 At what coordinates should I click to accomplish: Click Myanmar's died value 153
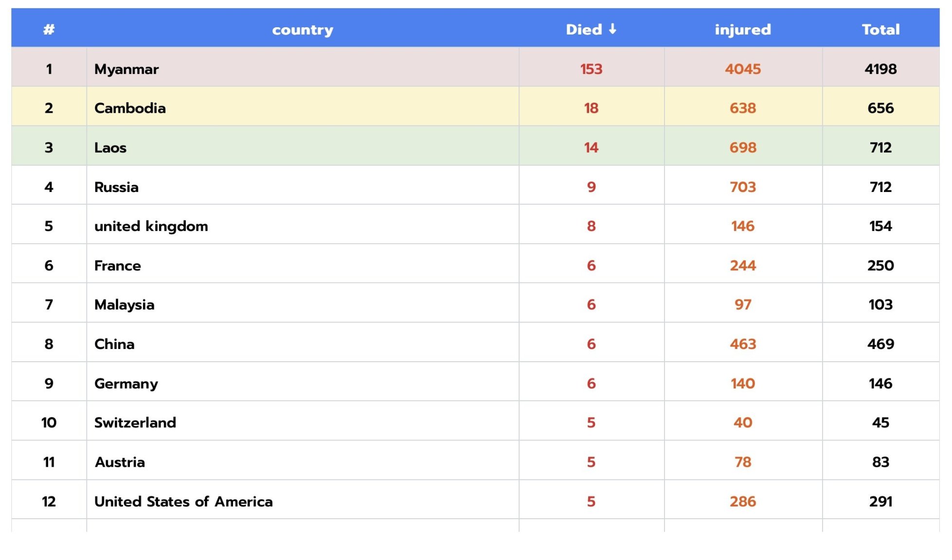click(591, 69)
